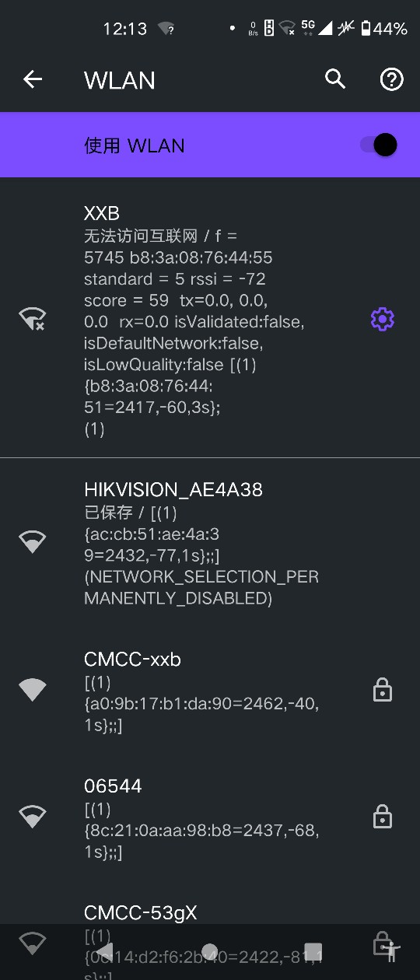Image resolution: width=420 pixels, height=980 pixels.
Task: Tap XXB Wi-Fi no-internet signal icon
Action: (33, 319)
